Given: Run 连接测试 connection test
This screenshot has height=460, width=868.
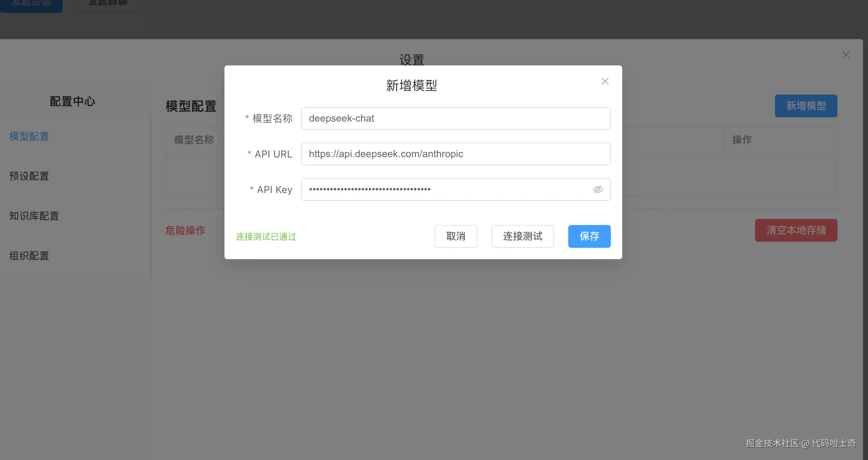Looking at the screenshot, I should pyautogui.click(x=522, y=236).
